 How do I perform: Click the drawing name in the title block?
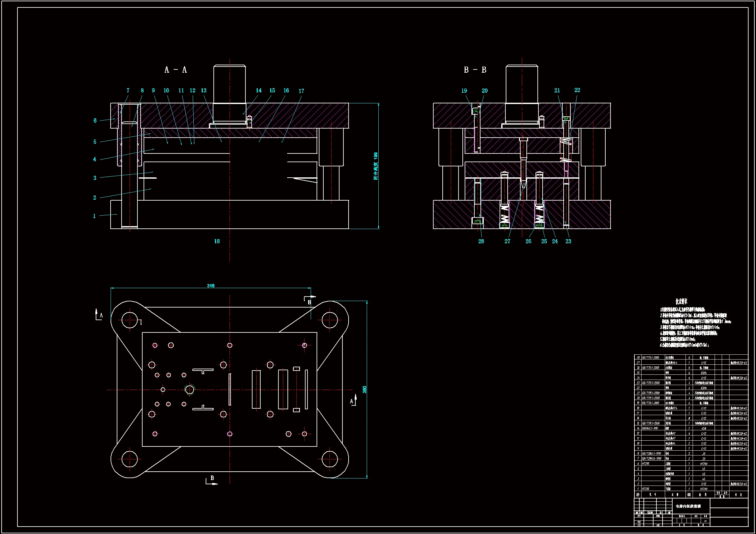coord(688,506)
